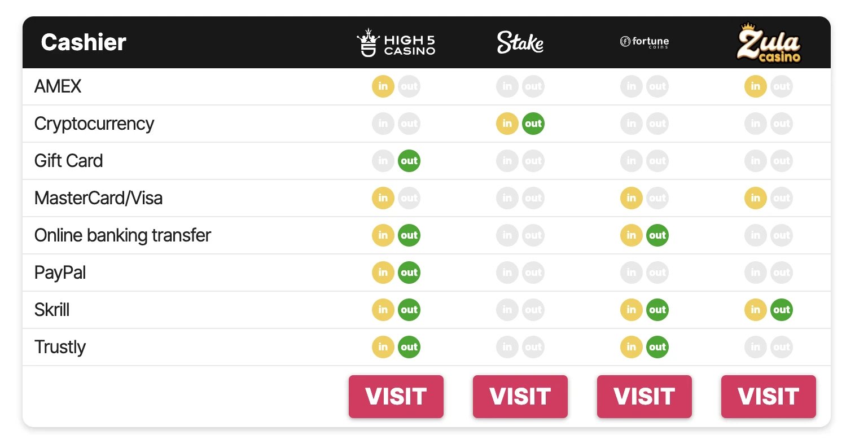Click High 5 Gift Card 'out' badge
The image size is (868, 448).
pos(409,161)
